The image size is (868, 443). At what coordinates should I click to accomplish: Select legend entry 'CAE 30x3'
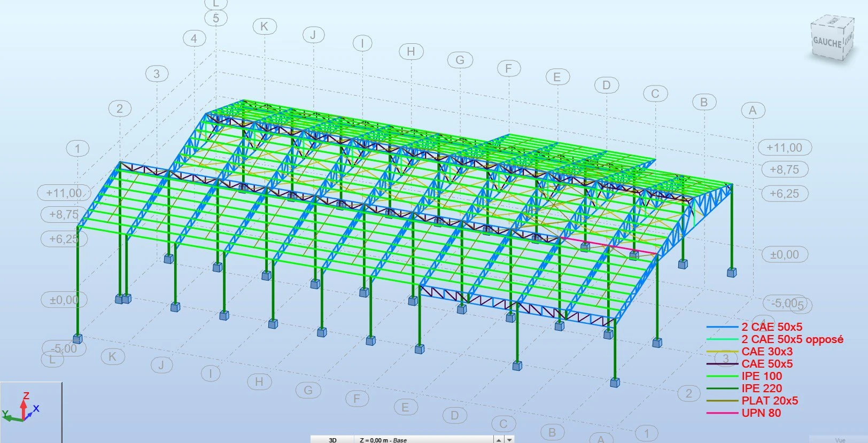pos(767,352)
